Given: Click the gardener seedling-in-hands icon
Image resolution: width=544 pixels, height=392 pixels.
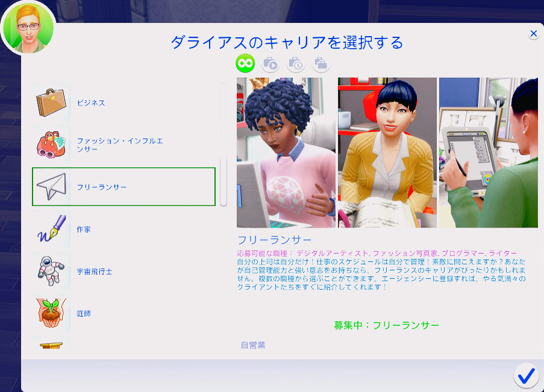Looking at the screenshot, I should 51,314.
